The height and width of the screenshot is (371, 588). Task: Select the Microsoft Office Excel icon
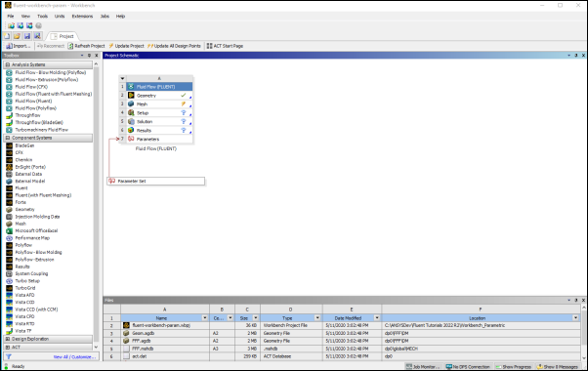point(9,230)
